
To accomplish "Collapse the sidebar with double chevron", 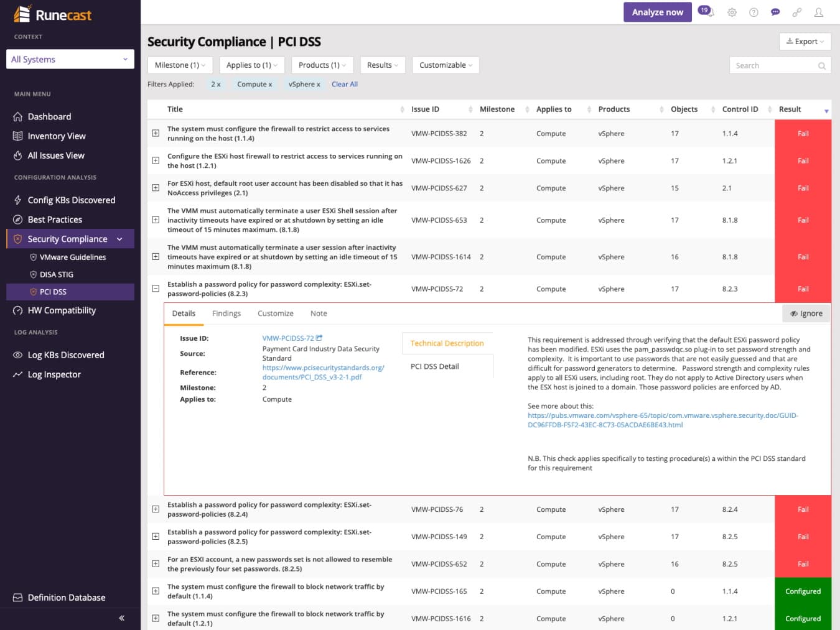I will [x=121, y=618].
